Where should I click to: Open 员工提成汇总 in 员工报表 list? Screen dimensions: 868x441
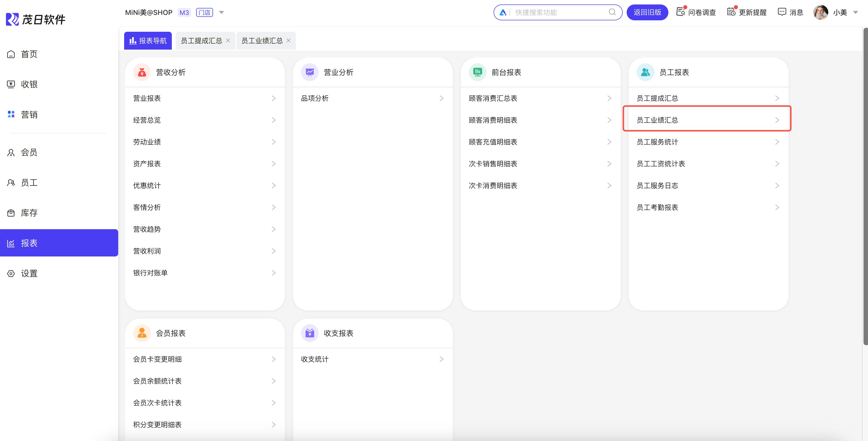[708, 98]
